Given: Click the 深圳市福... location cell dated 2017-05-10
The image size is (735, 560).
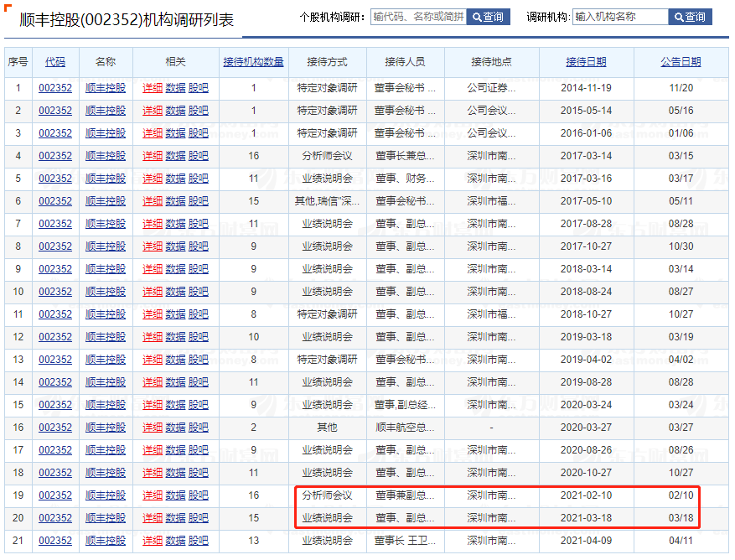Looking at the screenshot, I should point(491,201).
